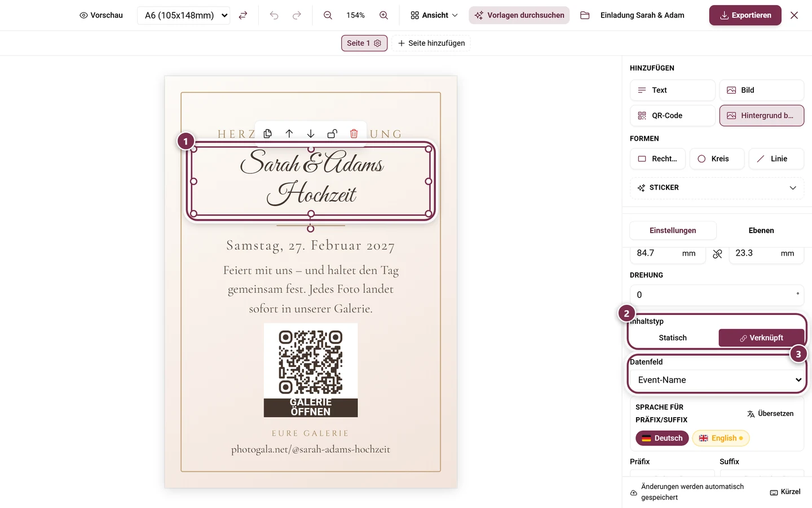Viewport: 812px width, 508px height.
Task: Browse templates with Vorlagen durchsuchen
Action: tap(519, 15)
